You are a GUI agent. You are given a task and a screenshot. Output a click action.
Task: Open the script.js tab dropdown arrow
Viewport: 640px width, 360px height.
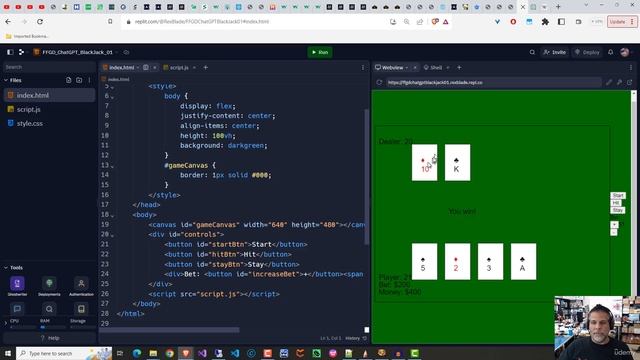pyautogui.click(x=194, y=67)
